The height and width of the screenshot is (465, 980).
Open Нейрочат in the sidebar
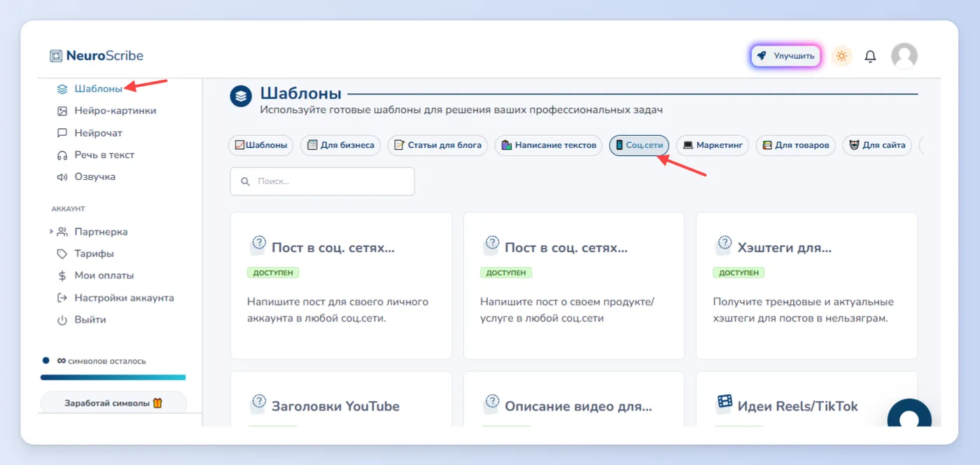[x=99, y=133]
